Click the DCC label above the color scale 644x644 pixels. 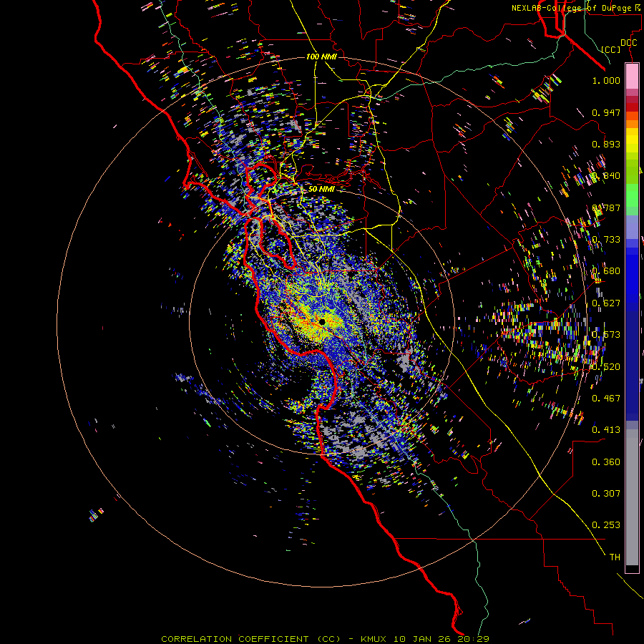628,43
